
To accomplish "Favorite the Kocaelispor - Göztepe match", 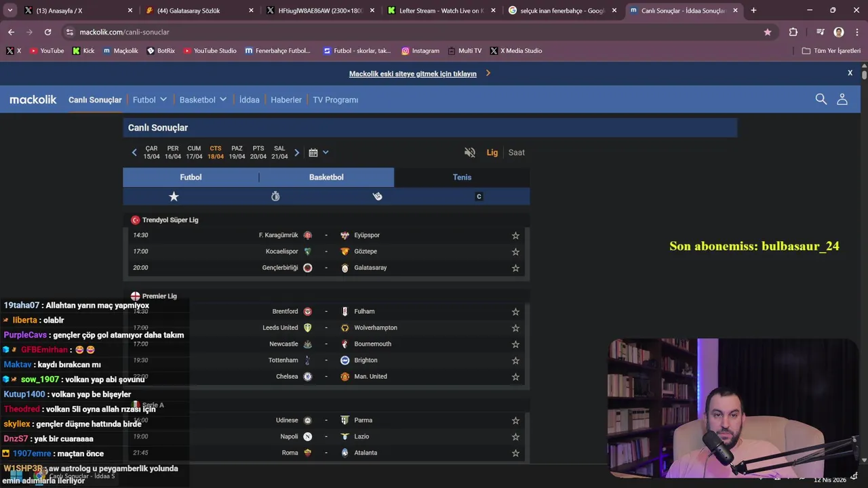I will (x=515, y=251).
